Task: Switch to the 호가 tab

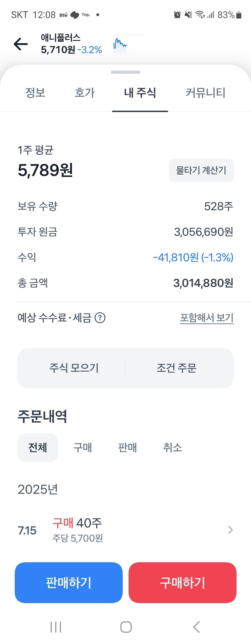Action: point(85,93)
